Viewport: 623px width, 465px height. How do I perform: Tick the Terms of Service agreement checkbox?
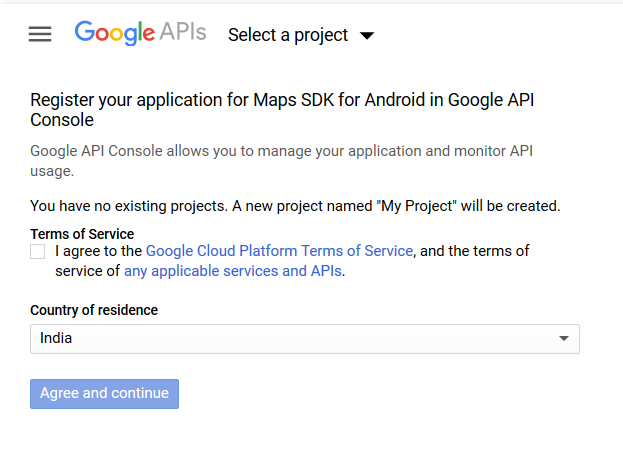[x=37, y=252]
